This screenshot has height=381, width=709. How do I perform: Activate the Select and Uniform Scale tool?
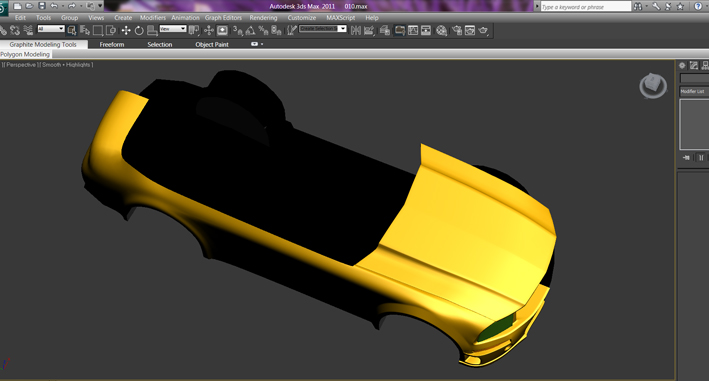coord(152,30)
